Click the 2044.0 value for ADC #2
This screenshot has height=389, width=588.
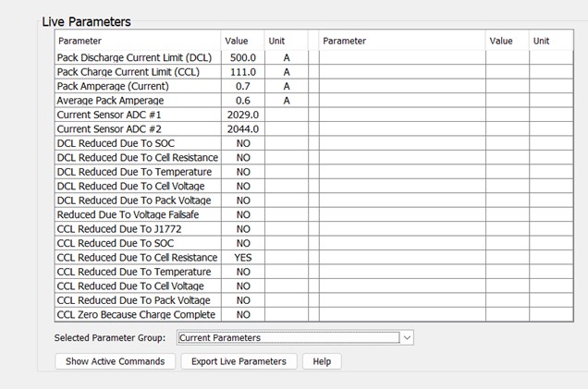pos(242,129)
